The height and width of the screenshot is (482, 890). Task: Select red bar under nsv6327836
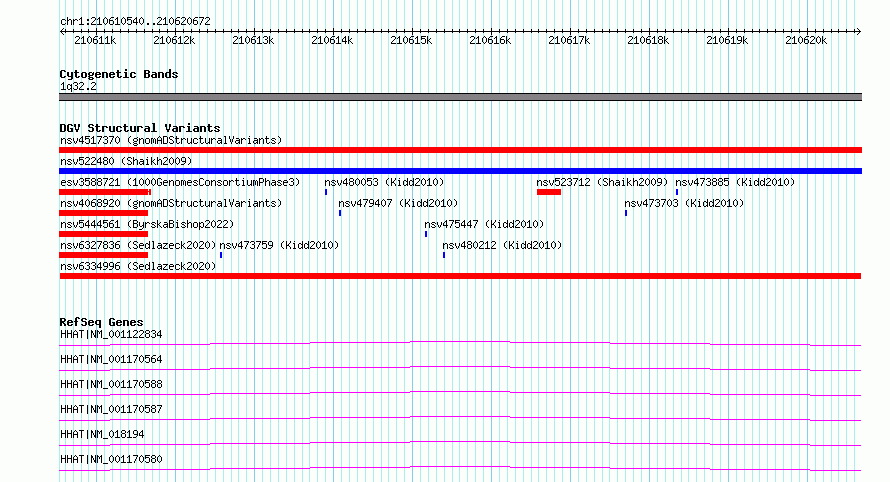[x=103, y=255]
